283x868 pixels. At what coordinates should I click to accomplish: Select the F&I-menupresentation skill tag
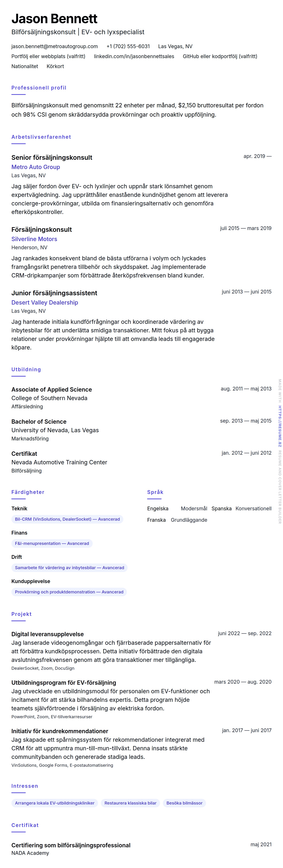click(52, 543)
